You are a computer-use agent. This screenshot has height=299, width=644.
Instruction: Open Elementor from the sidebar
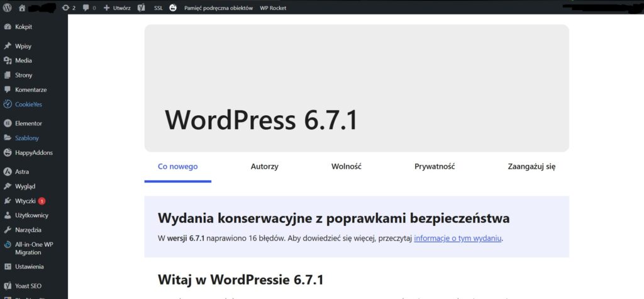click(x=28, y=123)
